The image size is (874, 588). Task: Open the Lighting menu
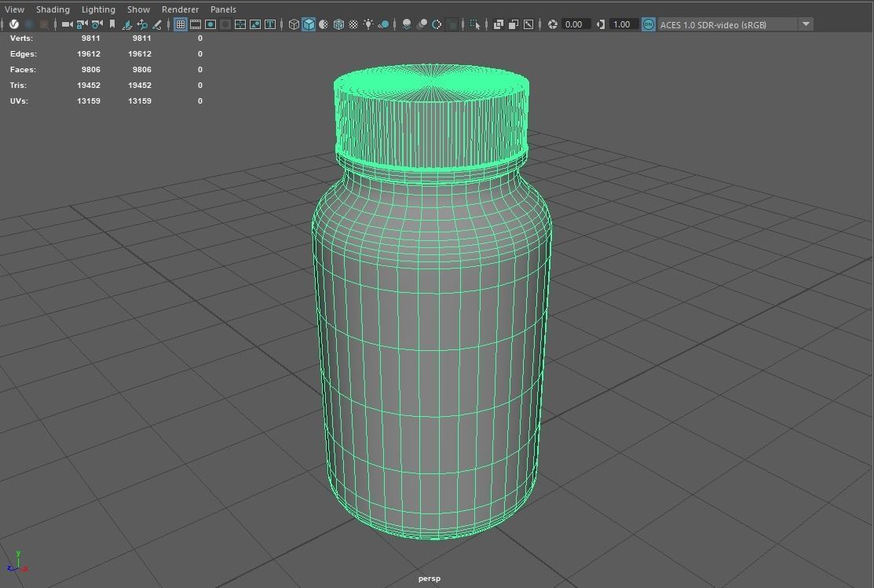pyautogui.click(x=98, y=9)
